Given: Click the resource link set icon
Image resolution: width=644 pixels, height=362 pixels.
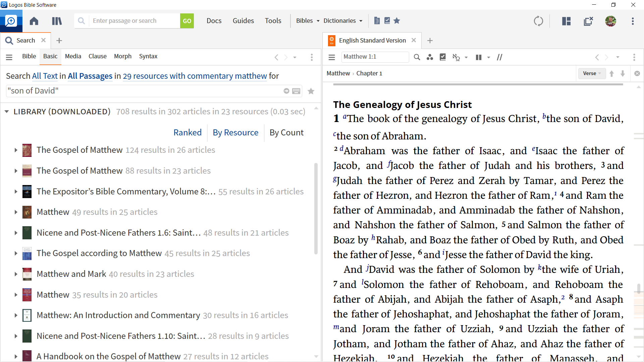Looking at the screenshot, I should point(430,57).
